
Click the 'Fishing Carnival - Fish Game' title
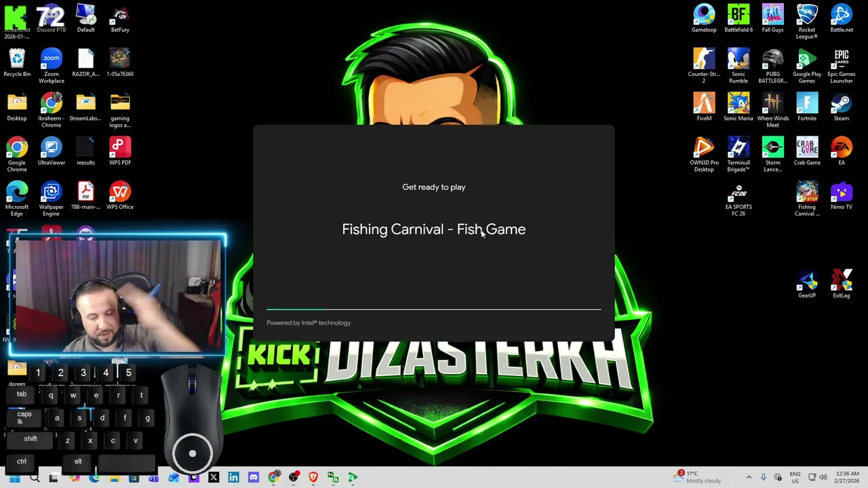[x=434, y=229]
